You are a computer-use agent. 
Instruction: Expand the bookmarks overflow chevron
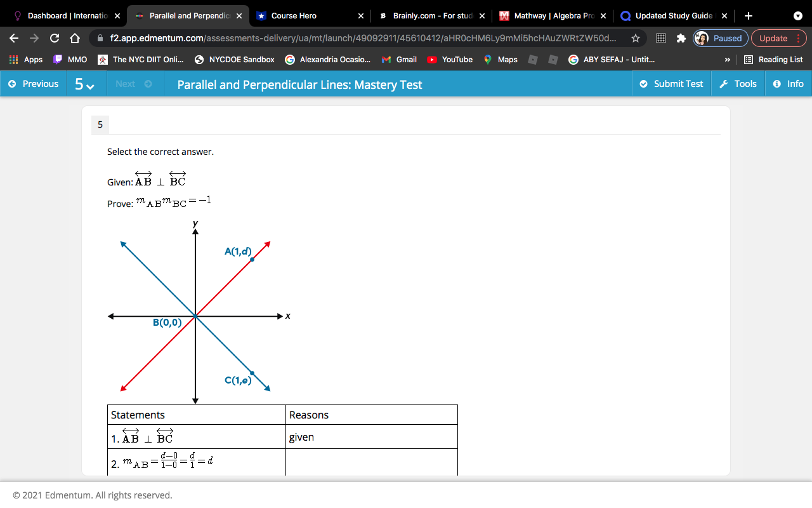tap(727, 59)
